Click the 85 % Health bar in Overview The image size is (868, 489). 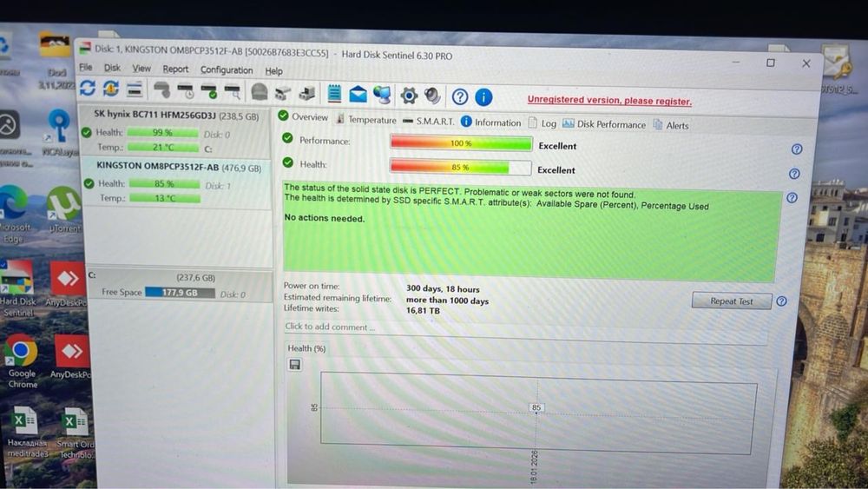[x=461, y=167]
